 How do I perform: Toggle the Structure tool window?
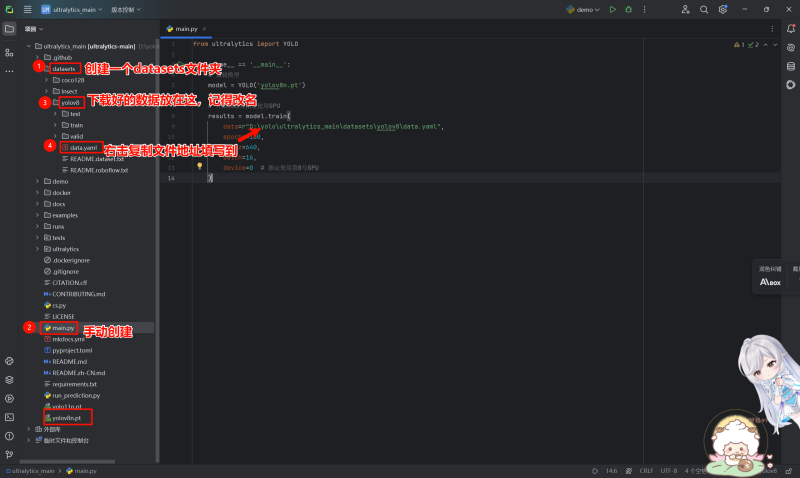[9, 51]
